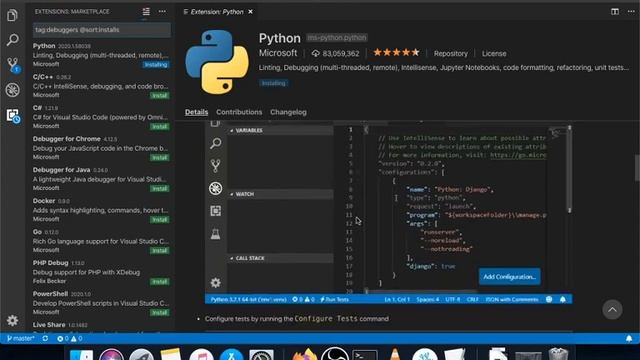Screen dimensions: 640x360
Task: Open the Manage gear in activity bar
Action: click(x=12, y=320)
